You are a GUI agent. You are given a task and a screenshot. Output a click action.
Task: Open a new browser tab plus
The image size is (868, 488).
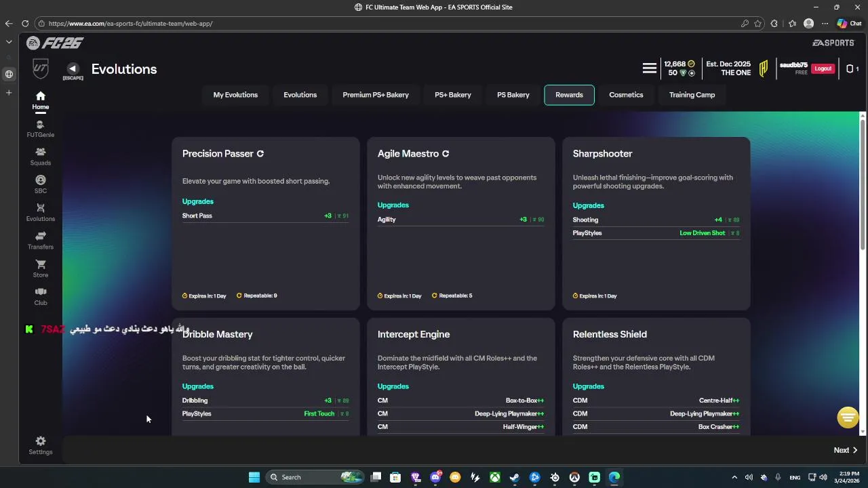[9, 92]
